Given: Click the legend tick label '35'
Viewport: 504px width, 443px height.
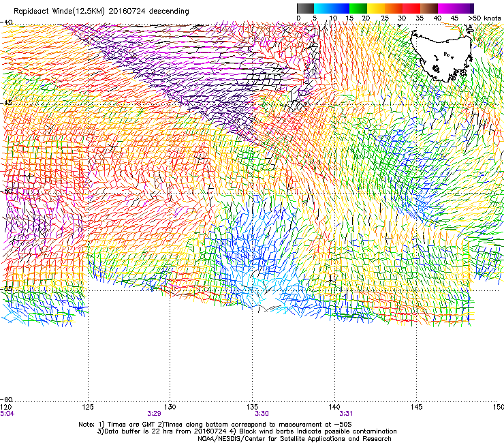Looking at the screenshot, I should 420,18.
